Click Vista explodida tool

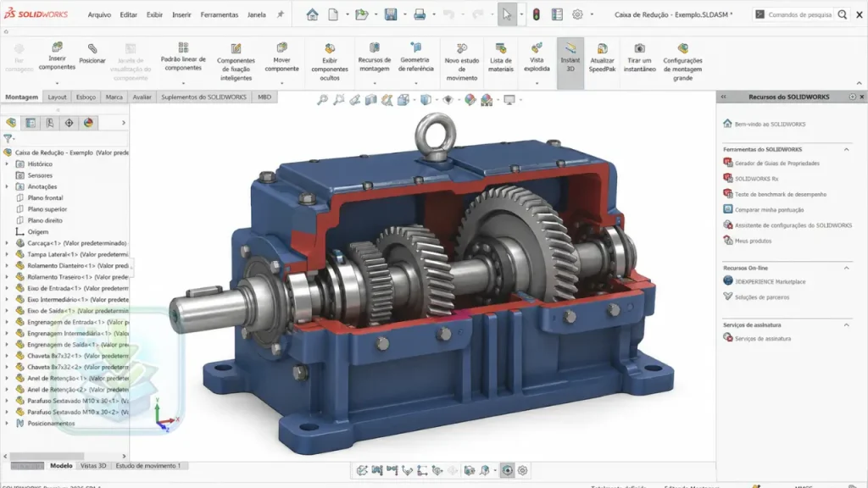coord(537,57)
